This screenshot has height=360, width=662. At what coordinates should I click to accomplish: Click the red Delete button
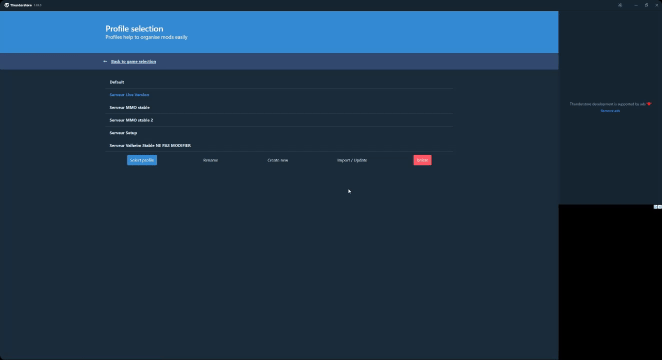pyautogui.click(x=422, y=160)
